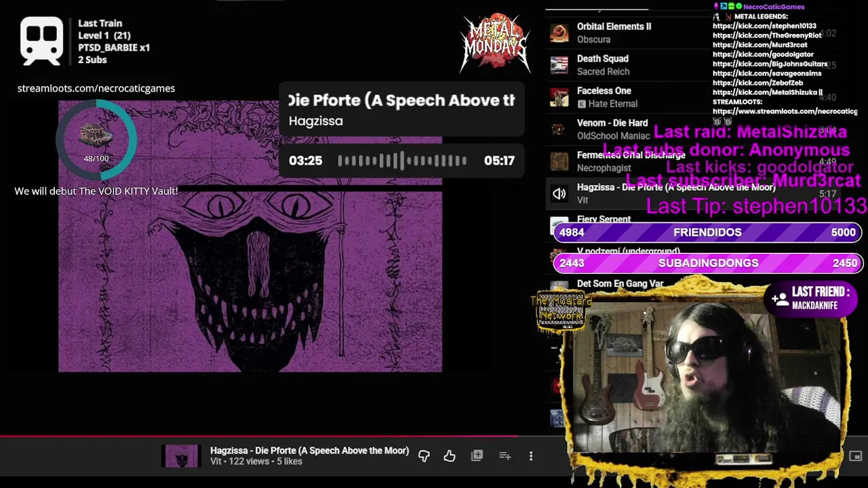The width and height of the screenshot is (868, 488).
Task: Click streamloots.com/necrocaticgames link on left
Action: pyautogui.click(x=96, y=88)
